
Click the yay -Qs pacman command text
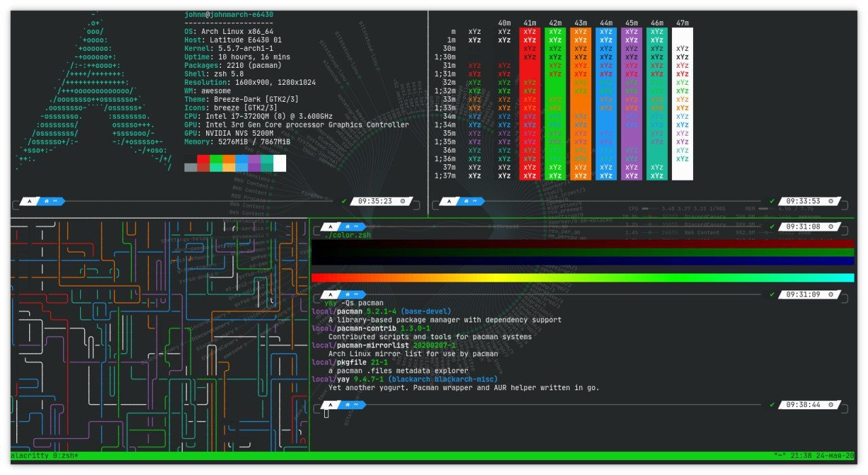point(354,303)
